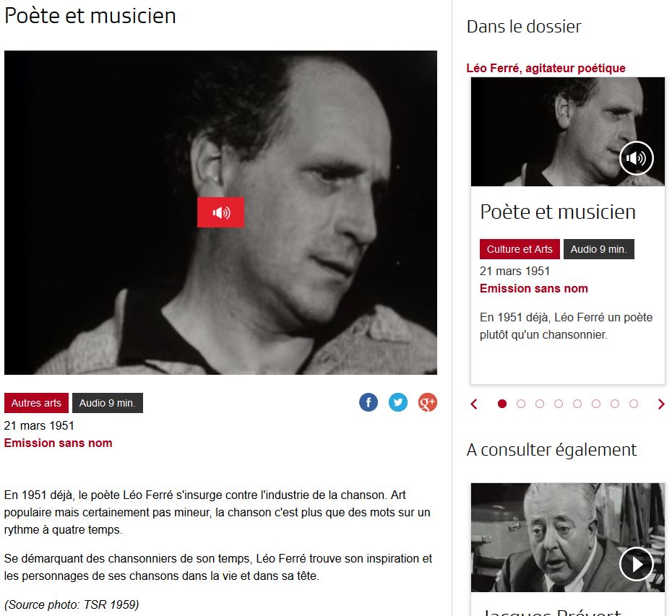Select the last carousel dot
The height and width of the screenshot is (616, 672).
(x=634, y=404)
